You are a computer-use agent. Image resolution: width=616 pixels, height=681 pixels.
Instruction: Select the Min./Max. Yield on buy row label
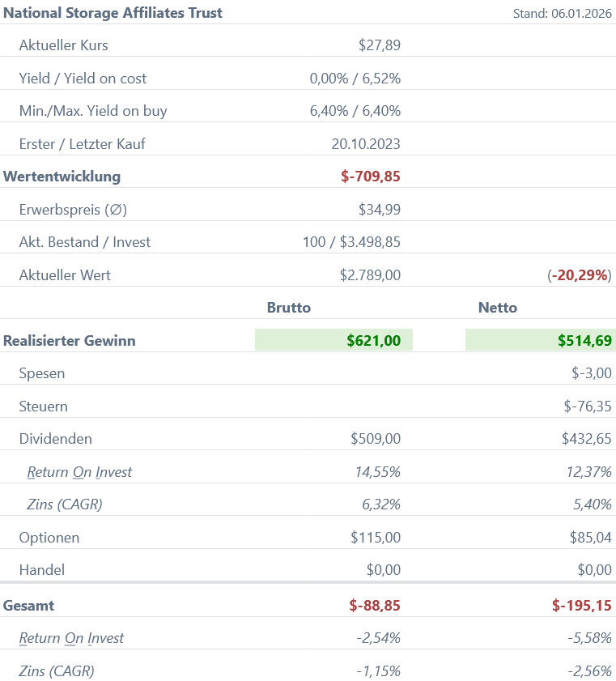click(x=93, y=111)
